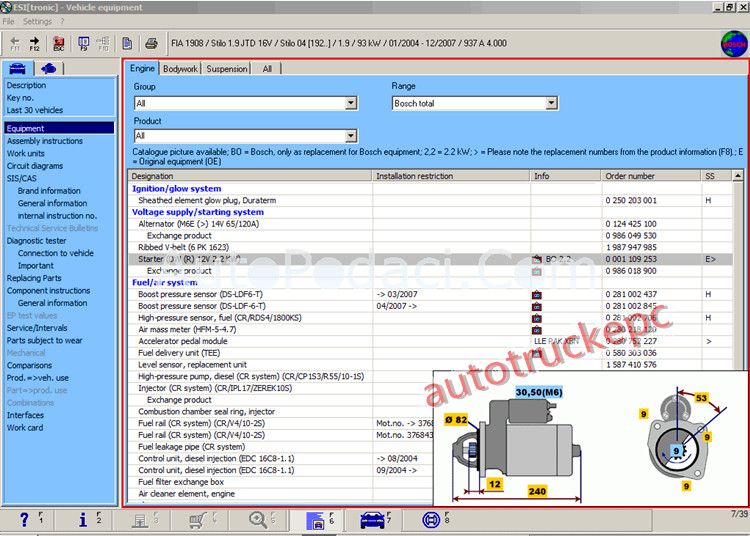Open Service/Intervals in sidebar
Image resolution: width=750 pixels, height=536 pixels.
[x=37, y=328]
